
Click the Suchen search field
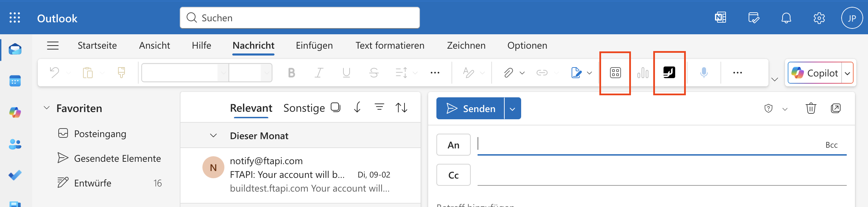click(x=300, y=18)
